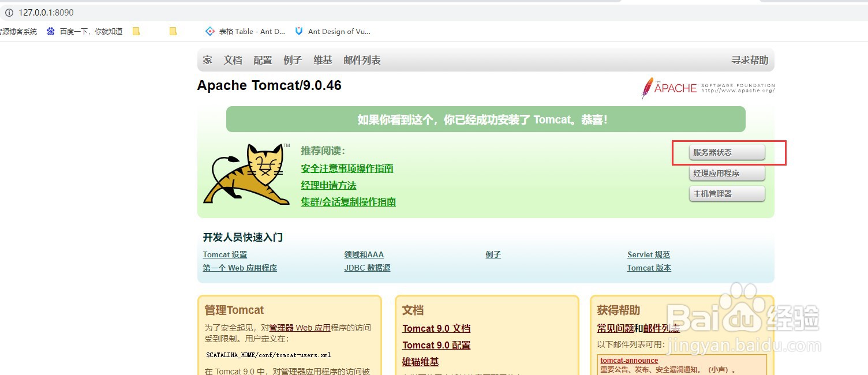
Task: Open the 家 (Home) nav item
Action: (x=207, y=60)
